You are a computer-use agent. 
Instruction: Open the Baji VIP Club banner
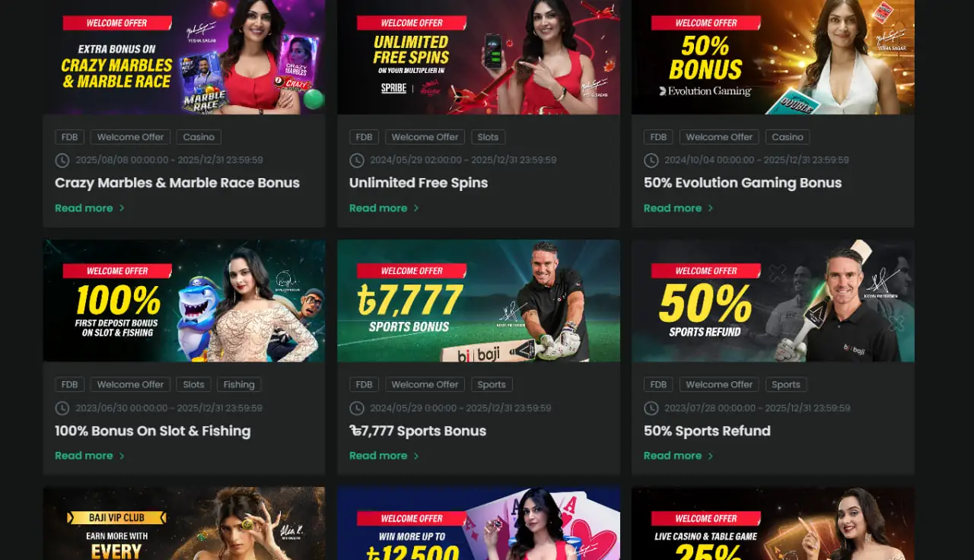tap(184, 523)
